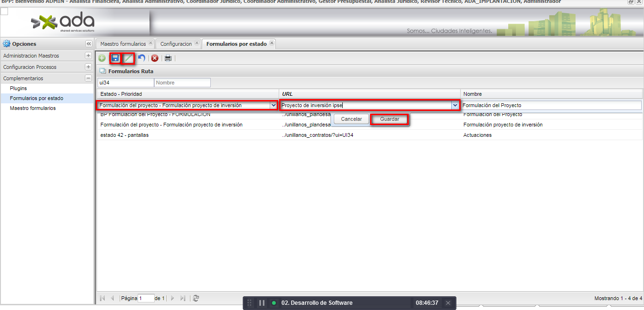Click the blue save diskette icon
The height and width of the screenshot is (310, 644).
[115, 58]
